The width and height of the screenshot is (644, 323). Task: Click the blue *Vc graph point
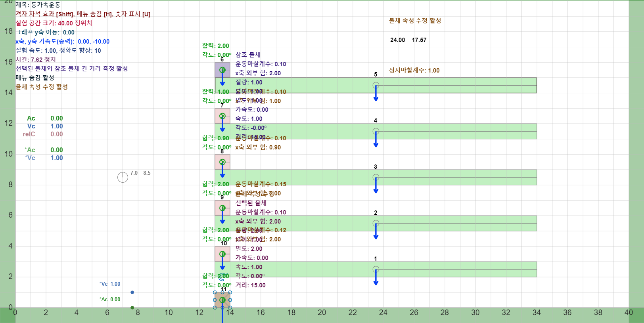pyautogui.click(x=132, y=292)
